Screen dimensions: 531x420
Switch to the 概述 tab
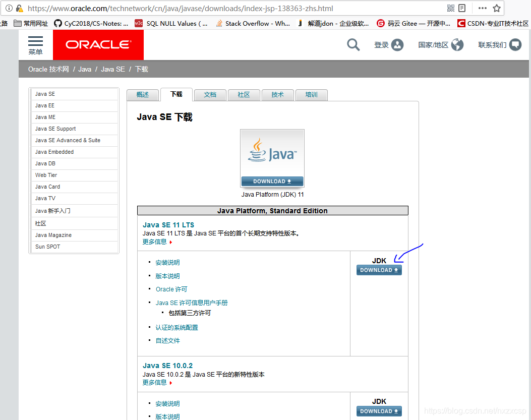point(143,95)
